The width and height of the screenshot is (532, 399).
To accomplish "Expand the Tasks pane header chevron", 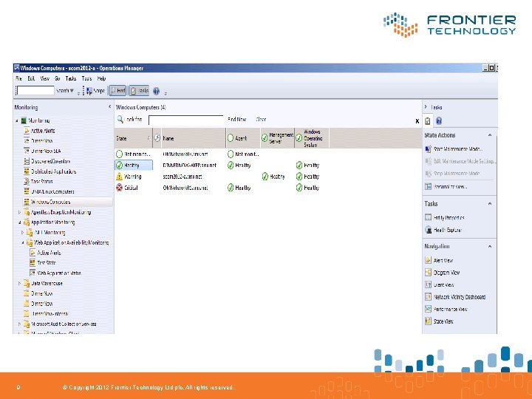I will (x=426, y=107).
